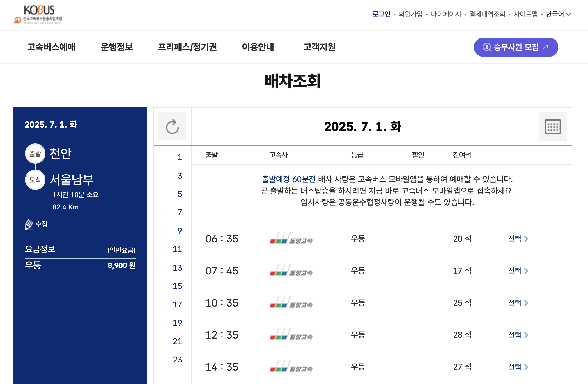
Task: Open the 선택 chevron for the 07:45 bus
Action: click(518, 271)
